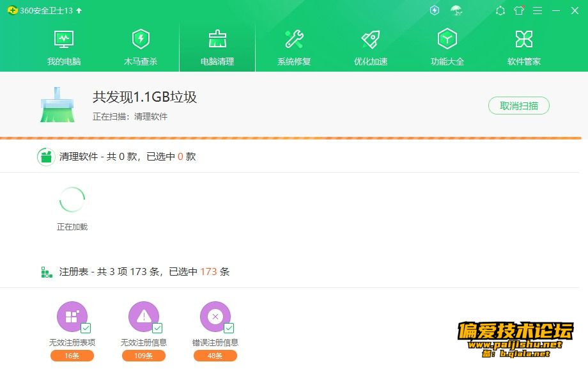Click the 清理软件 section icon

(46, 157)
